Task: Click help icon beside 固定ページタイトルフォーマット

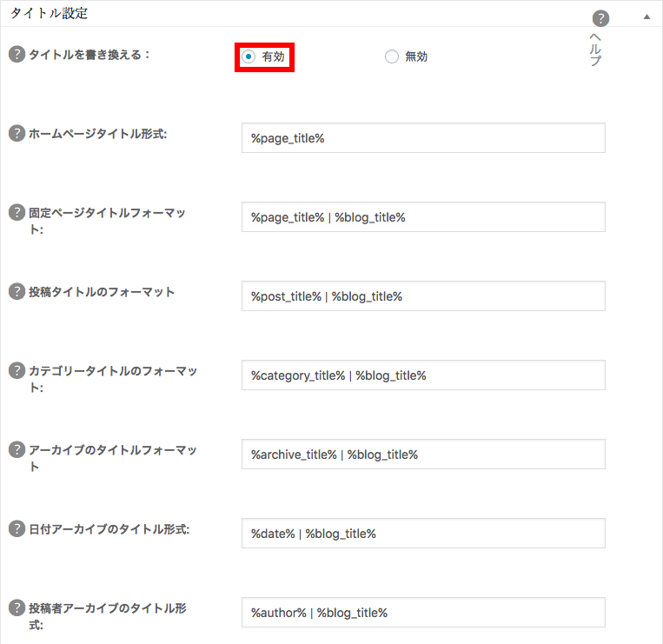Action: point(17,212)
